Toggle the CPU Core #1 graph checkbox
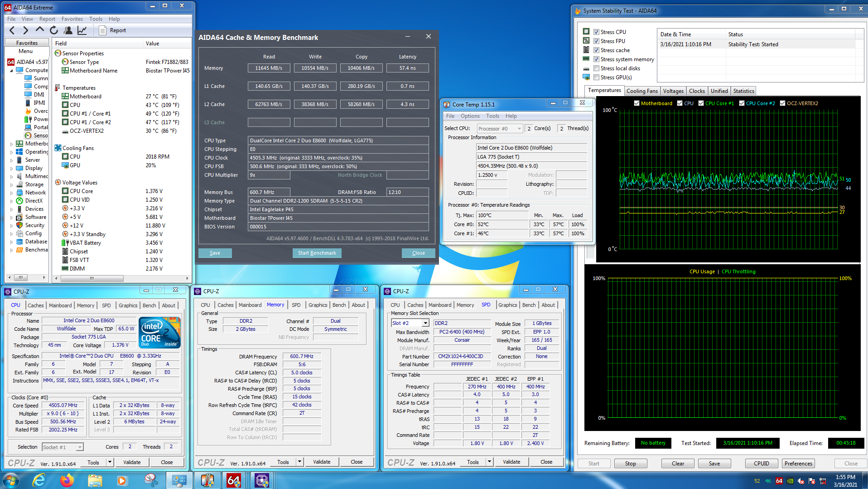868x489 pixels. pos(701,103)
